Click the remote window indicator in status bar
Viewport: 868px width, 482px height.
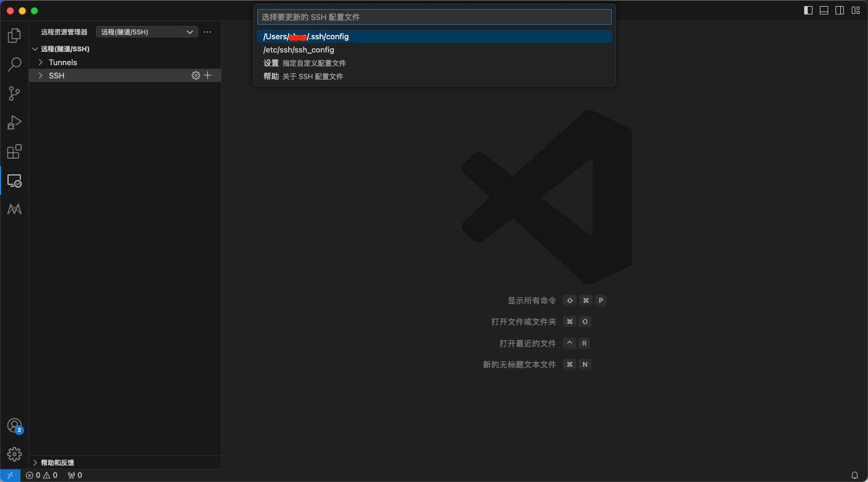tap(10, 475)
